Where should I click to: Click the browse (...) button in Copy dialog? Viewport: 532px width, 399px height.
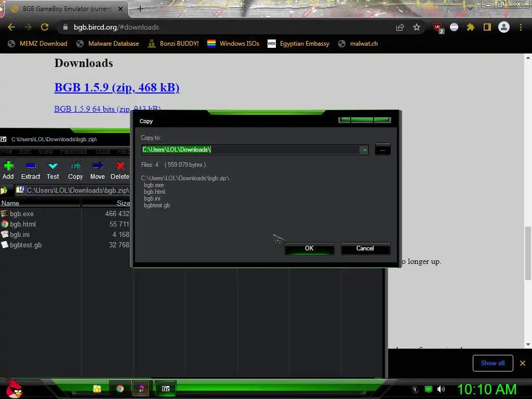[x=382, y=150]
